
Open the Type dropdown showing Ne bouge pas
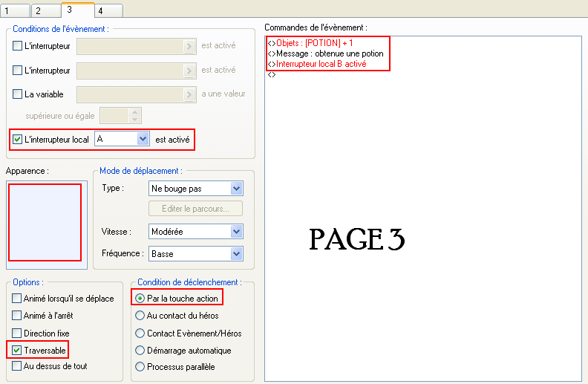point(196,188)
